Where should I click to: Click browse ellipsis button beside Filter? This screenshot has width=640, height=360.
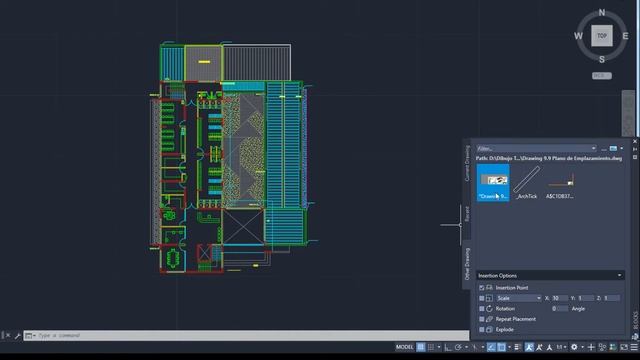coord(604,149)
